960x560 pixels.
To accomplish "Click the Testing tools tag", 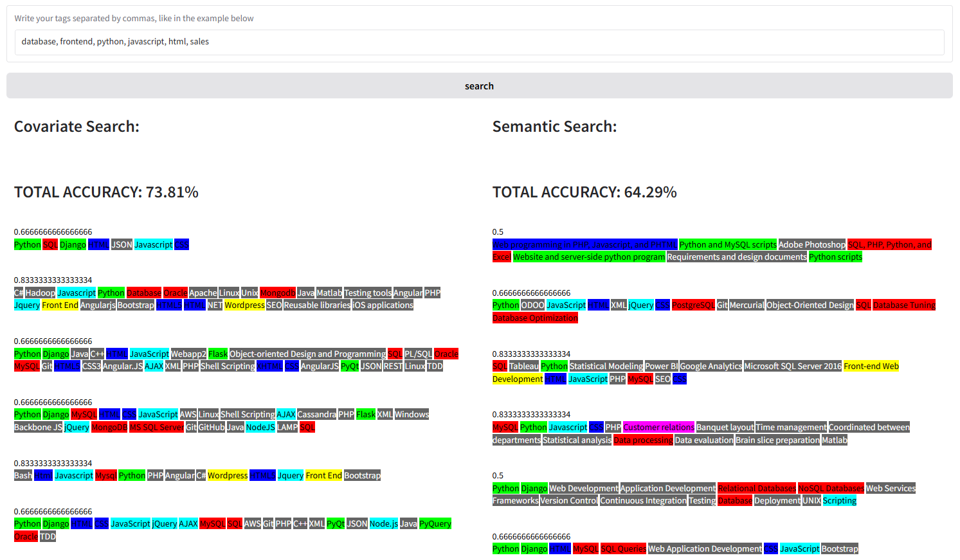I will click(367, 293).
